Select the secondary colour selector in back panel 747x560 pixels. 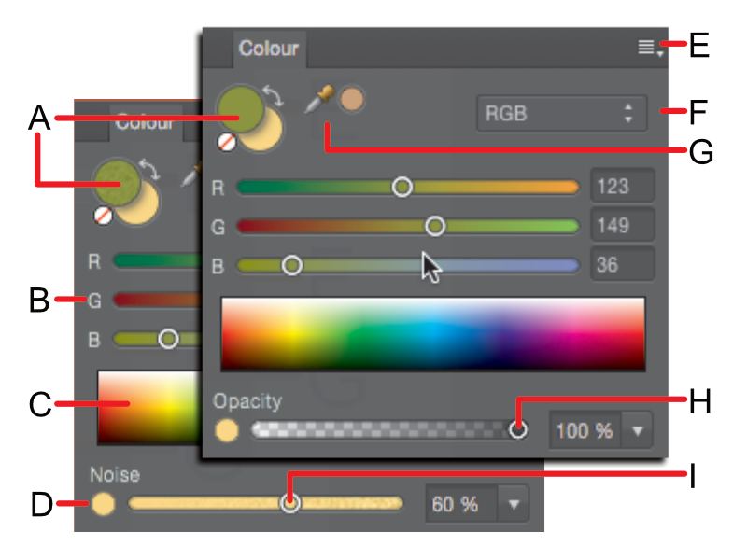tap(143, 208)
